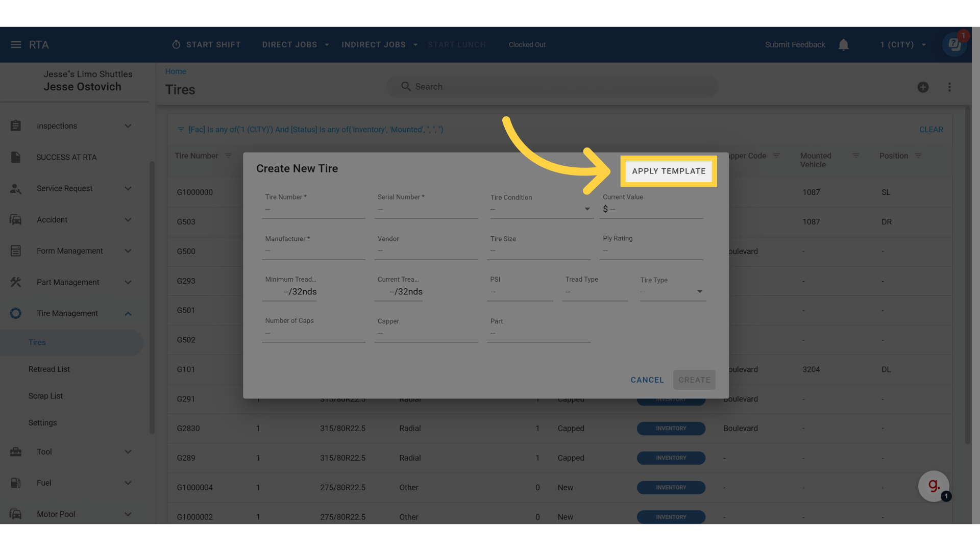The image size is (980, 551).
Task: Click the hamburger menu icon beside RTA
Action: tap(16, 45)
